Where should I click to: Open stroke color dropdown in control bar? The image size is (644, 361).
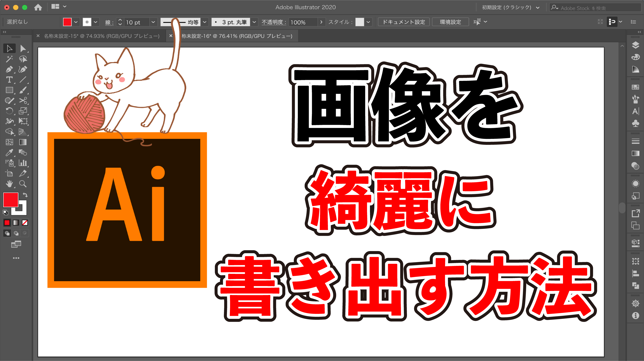pos(95,22)
